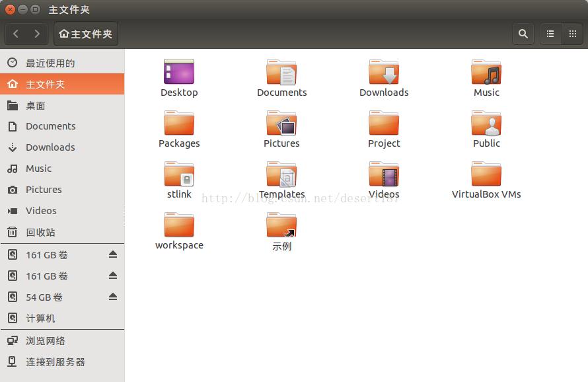Screen dimensions: 588x382
Task: Eject the 54 GB volume
Action: pos(113,297)
